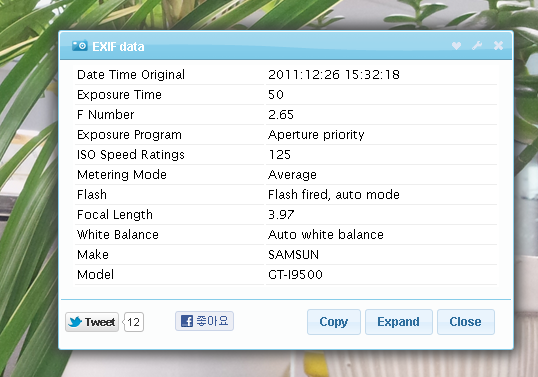
Task: Select the 'F Number' label
Action: [x=105, y=115]
